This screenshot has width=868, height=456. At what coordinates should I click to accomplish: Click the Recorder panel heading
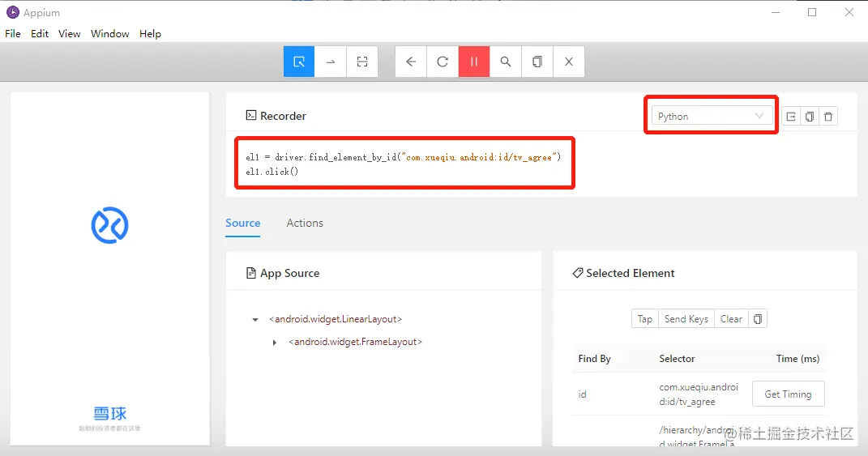(276, 116)
